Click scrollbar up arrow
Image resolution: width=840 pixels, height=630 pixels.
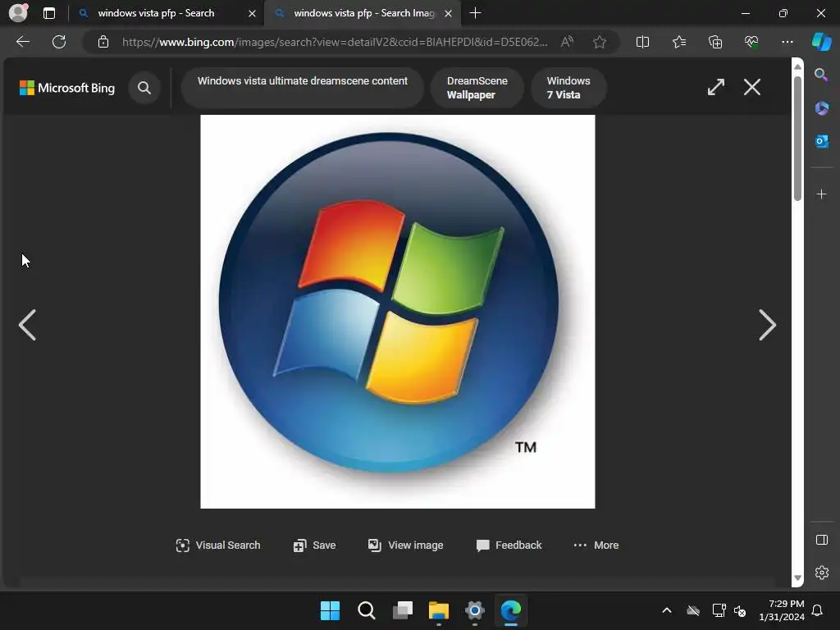point(797,66)
